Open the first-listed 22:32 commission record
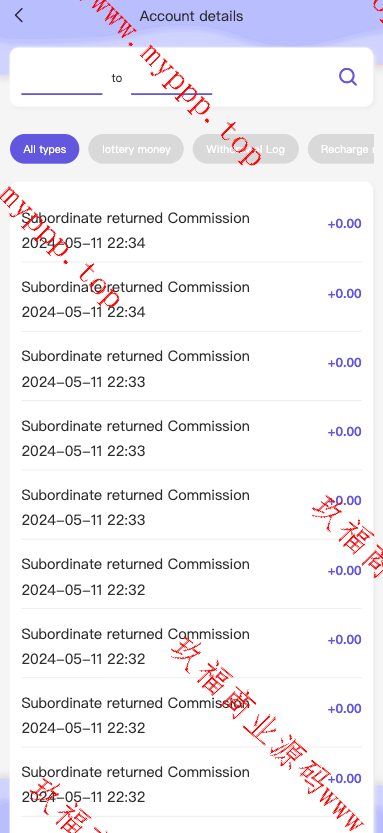This screenshot has height=833, width=383. coord(191,576)
